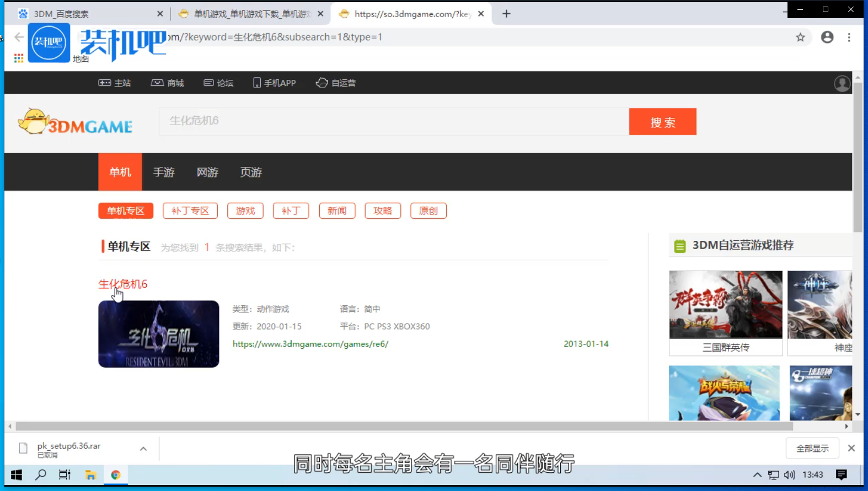The height and width of the screenshot is (491, 868).
Task: Open Chrome profile account icon
Action: click(827, 37)
